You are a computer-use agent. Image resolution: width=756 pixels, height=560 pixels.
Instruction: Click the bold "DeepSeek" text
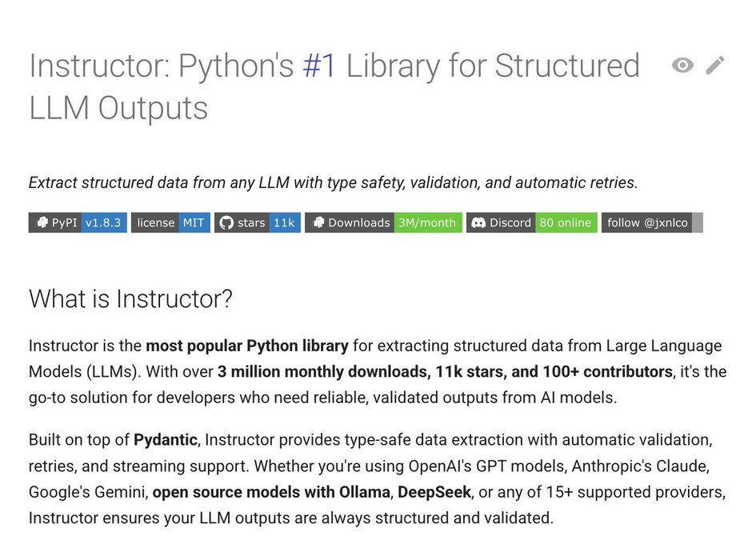pyautogui.click(x=434, y=492)
